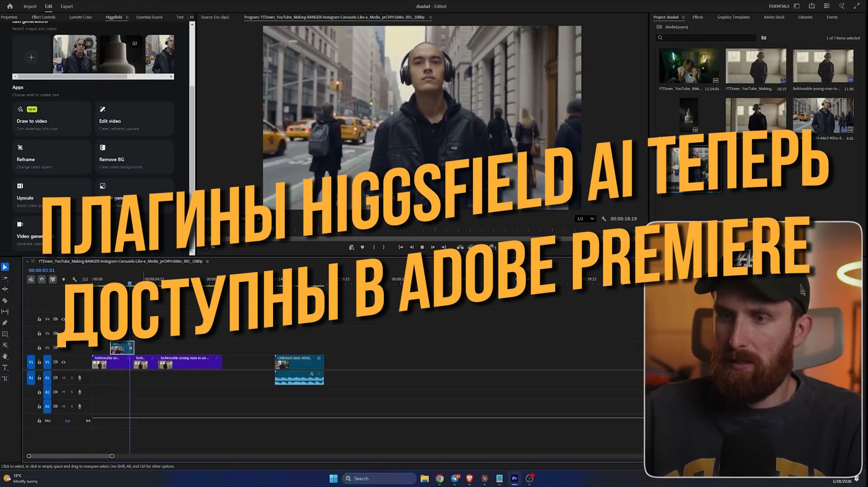Open the Essential Sound tab
Viewport: 868px width, 487px height.
click(x=149, y=17)
